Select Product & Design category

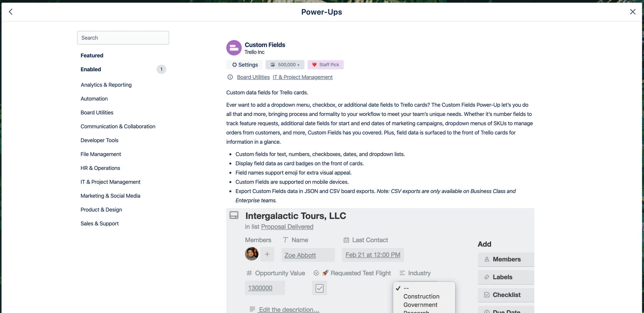pos(101,210)
